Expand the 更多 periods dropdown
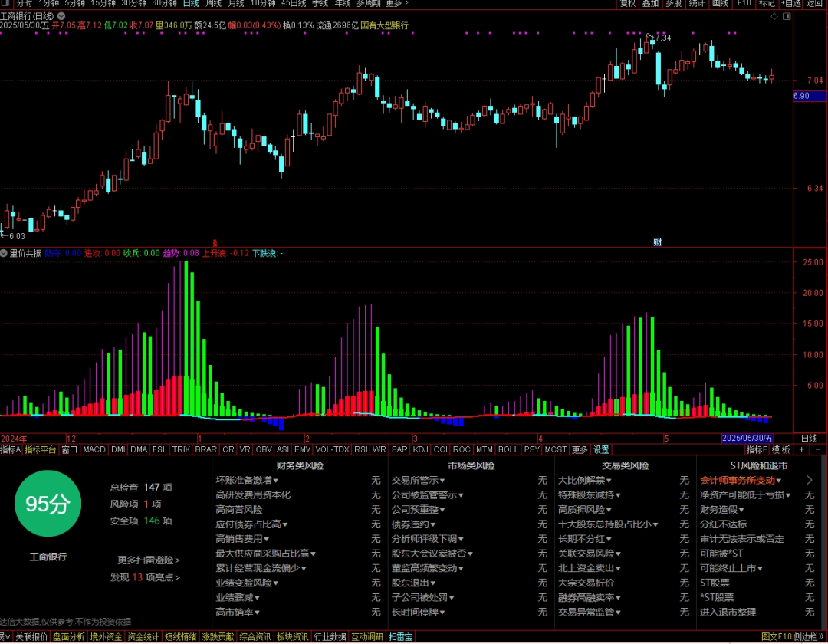This screenshot has width=828, height=644. tap(397, 4)
